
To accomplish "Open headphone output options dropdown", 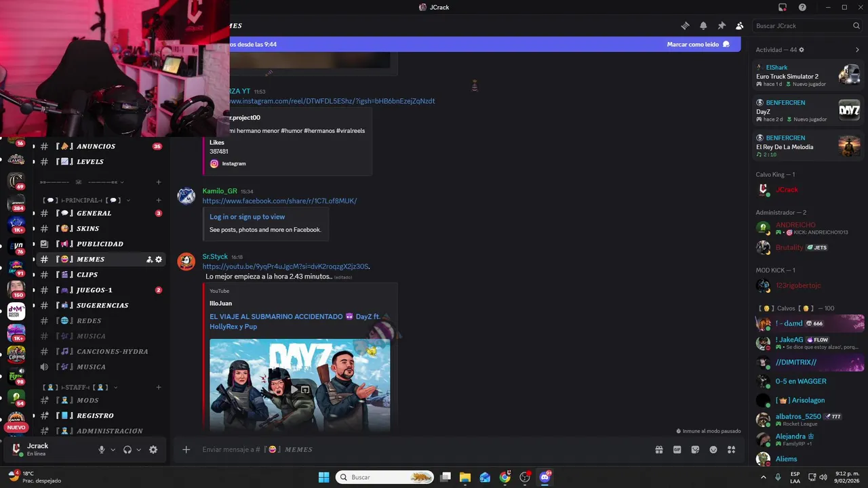I will (x=139, y=449).
